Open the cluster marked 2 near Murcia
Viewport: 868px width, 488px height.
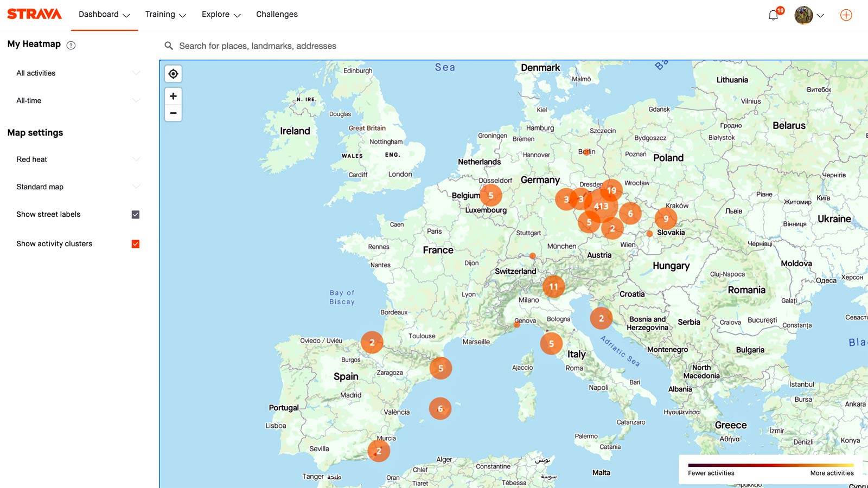pos(379,451)
